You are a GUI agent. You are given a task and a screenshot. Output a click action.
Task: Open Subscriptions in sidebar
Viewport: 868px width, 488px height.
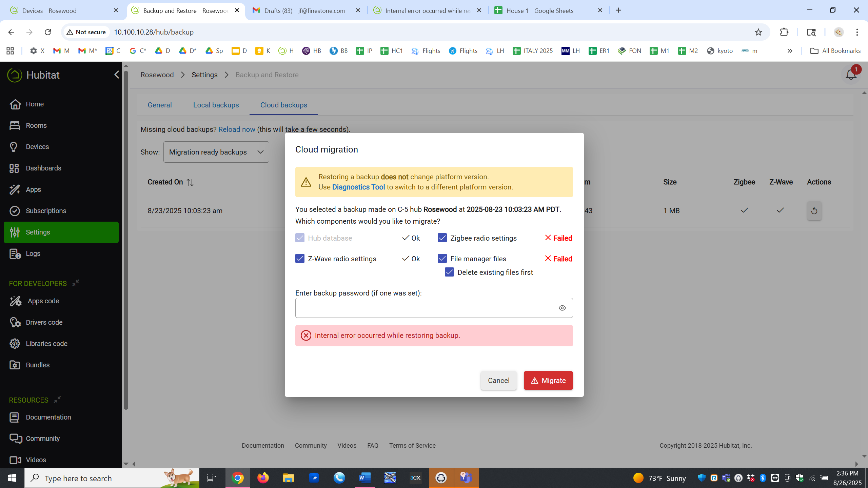(x=46, y=211)
